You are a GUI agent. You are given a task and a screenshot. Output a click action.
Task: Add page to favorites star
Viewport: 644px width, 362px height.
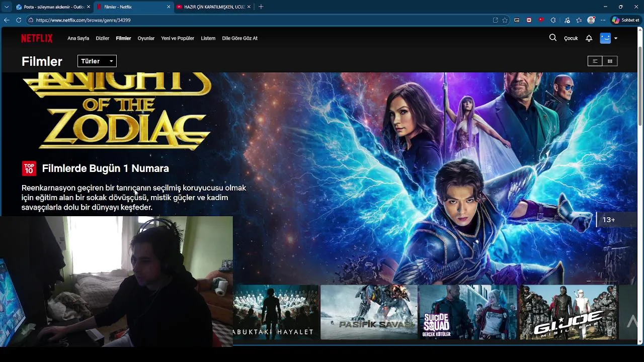(505, 20)
